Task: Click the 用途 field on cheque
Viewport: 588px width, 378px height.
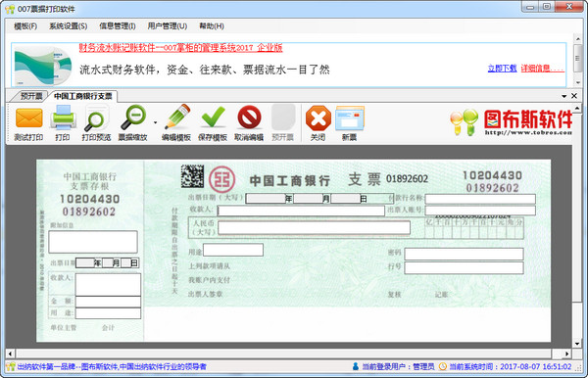Action: point(233,250)
